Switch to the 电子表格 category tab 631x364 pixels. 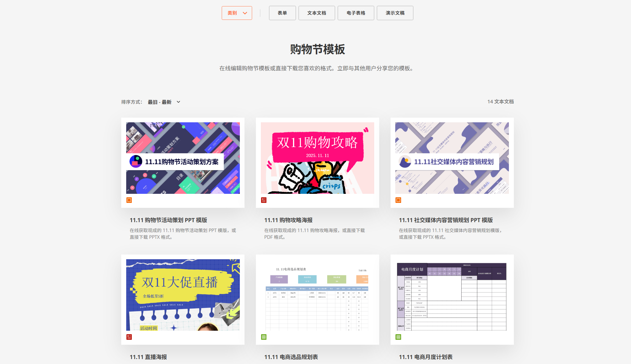coord(356,13)
